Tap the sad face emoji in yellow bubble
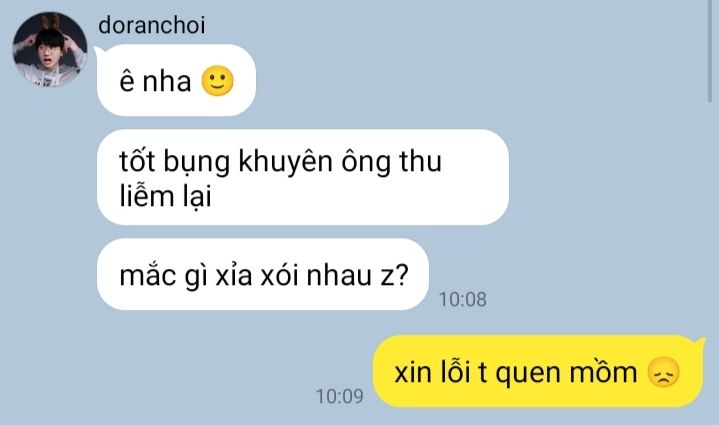This screenshot has width=719, height=425. [x=664, y=372]
